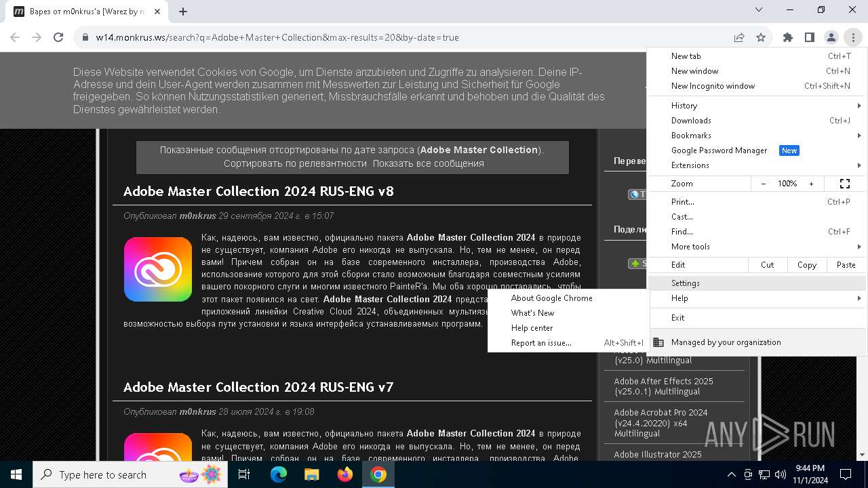Open Help center entry
Image resolution: width=868 pixels, height=488 pixels.
coord(568,328)
